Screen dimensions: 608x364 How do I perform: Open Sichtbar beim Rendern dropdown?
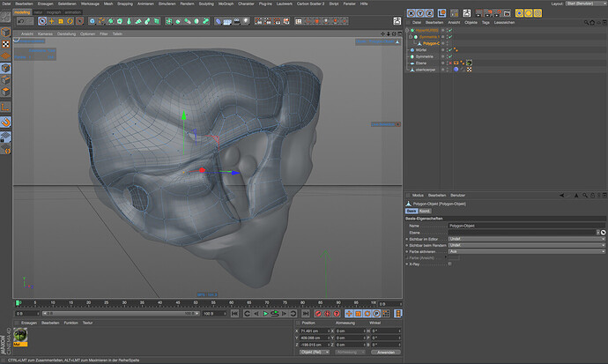click(527, 245)
